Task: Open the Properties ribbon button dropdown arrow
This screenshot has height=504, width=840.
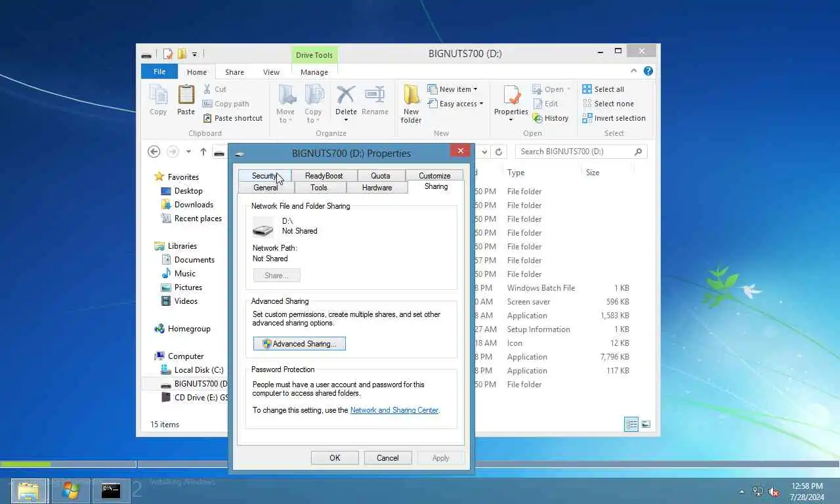Action: (x=511, y=121)
